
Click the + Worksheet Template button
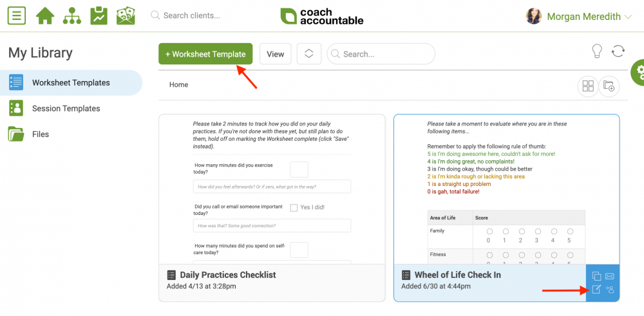click(x=205, y=54)
